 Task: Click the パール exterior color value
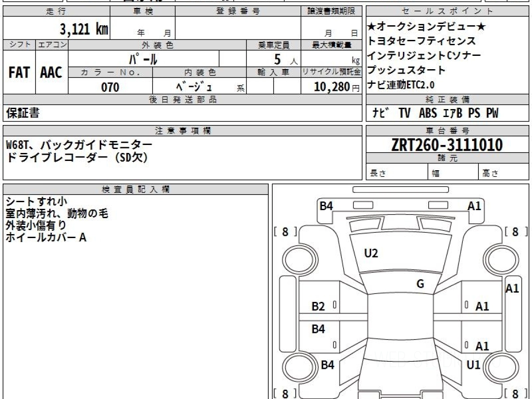click(x=144, y=59)
